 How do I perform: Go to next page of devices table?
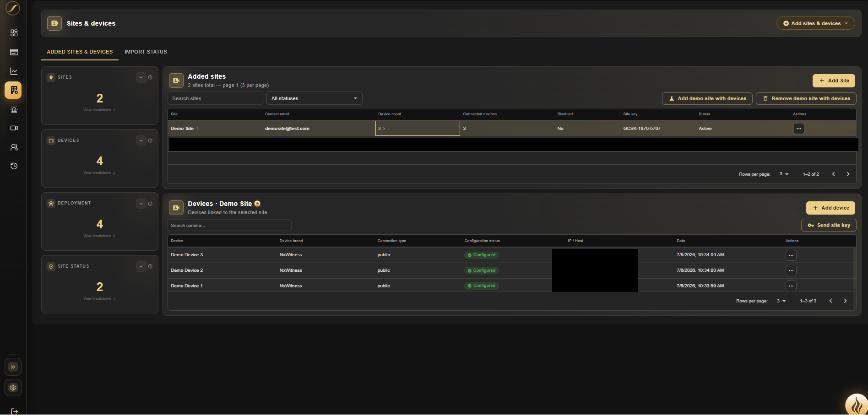click(845, 301)
